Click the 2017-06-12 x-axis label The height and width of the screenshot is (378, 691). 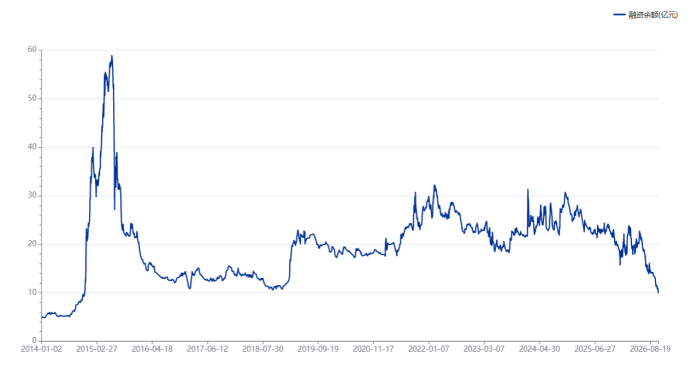tap(208, 349)
